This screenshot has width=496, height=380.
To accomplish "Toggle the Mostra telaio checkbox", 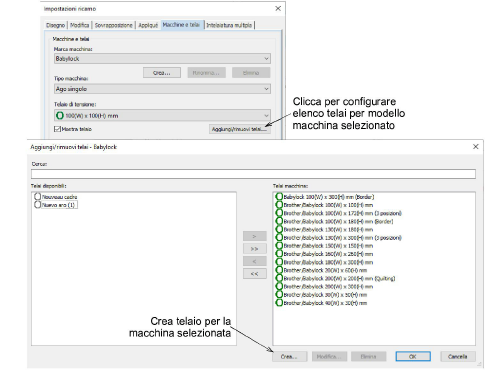I will (x=57, y=129).
